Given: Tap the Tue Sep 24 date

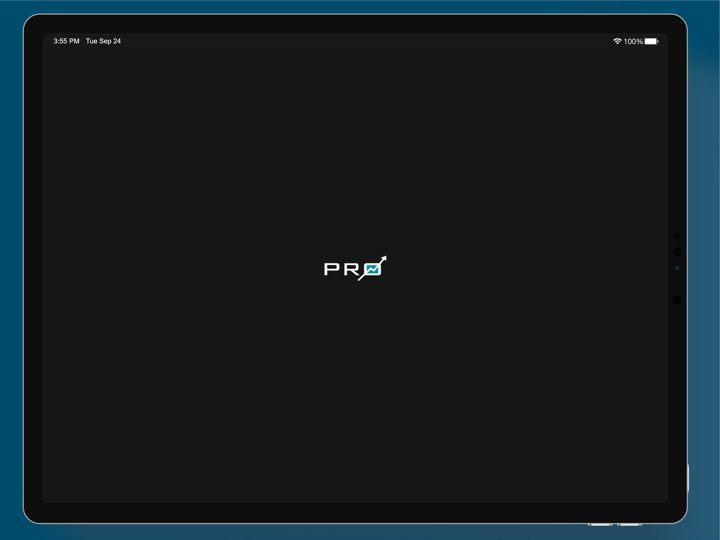Looking at the screenshot, I should pos(103,41).
